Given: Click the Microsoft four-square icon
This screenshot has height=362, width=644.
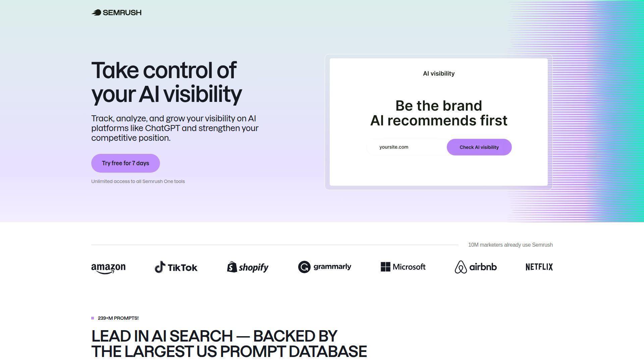Looking at the screenshot, I should click(x=385, y=267).
